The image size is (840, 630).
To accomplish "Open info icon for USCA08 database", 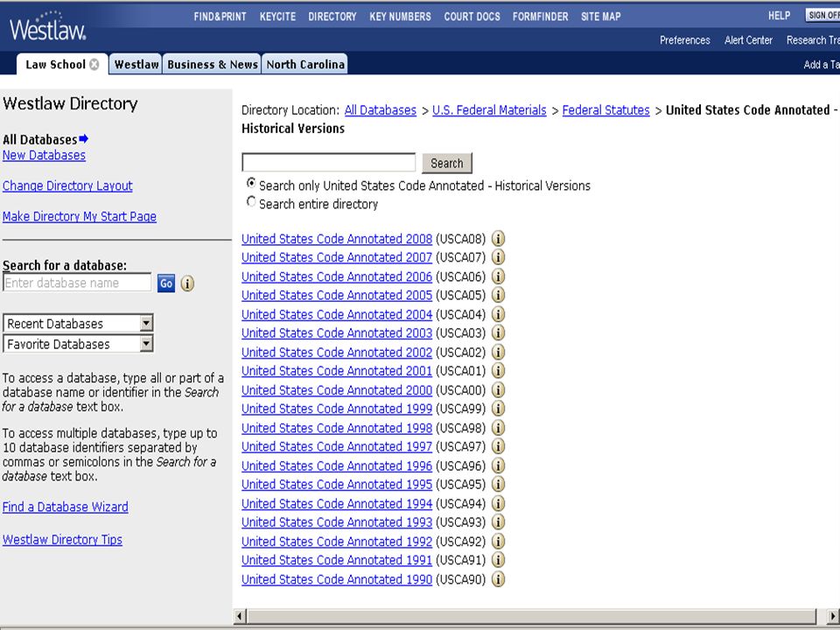I will pos(498,238).
